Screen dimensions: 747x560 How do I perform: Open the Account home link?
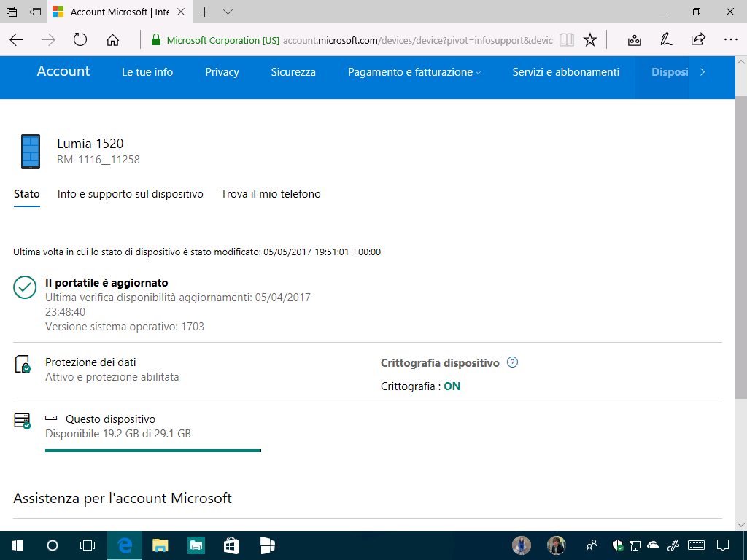63,71
